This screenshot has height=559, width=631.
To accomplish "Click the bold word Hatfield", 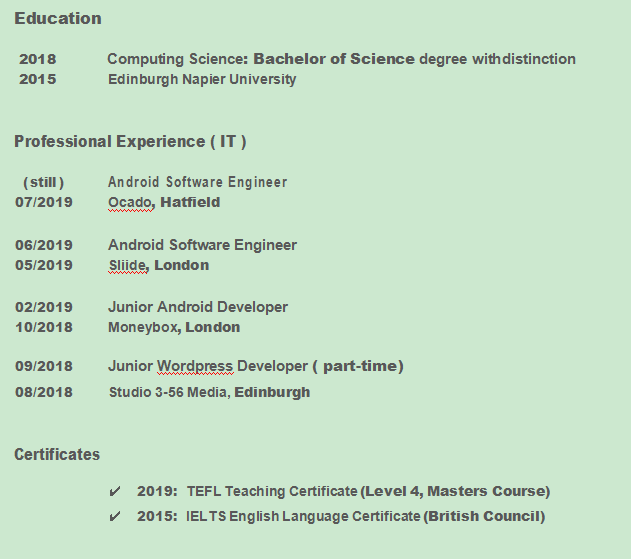I will coord(190,203).
